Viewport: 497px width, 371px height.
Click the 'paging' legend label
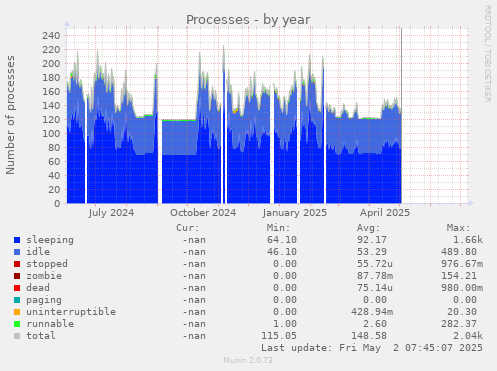44,300
